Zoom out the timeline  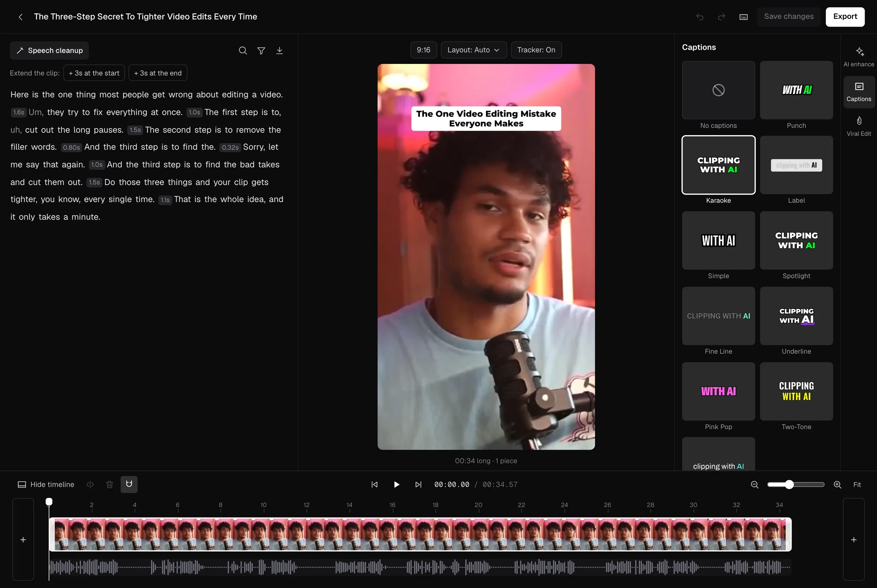754,485
